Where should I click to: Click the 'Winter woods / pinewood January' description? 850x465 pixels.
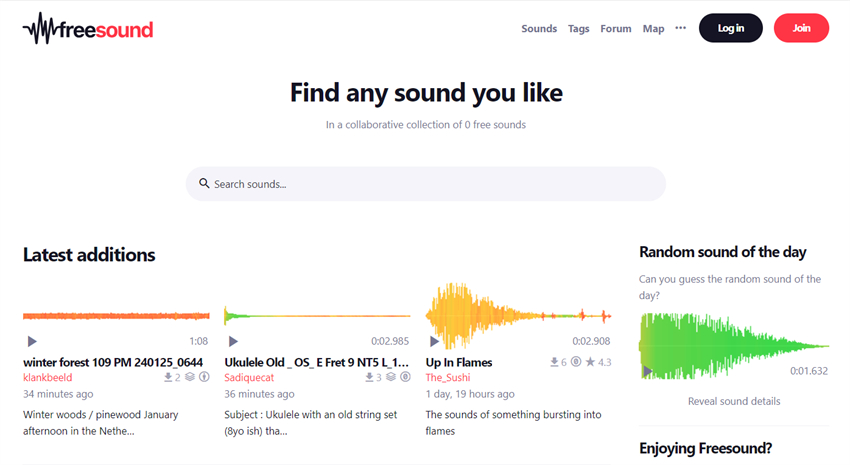click(100, 423)
